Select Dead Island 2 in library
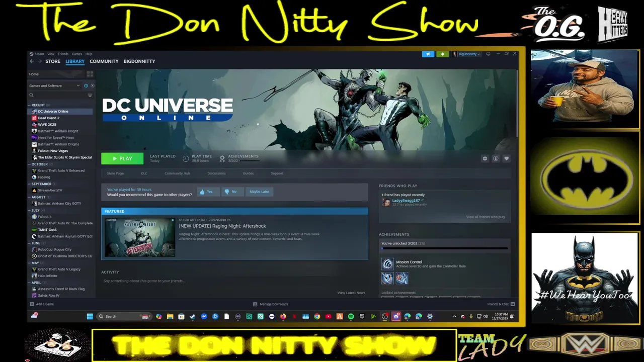644x362 pixels. pyautogui.click(x=48, y=118)
